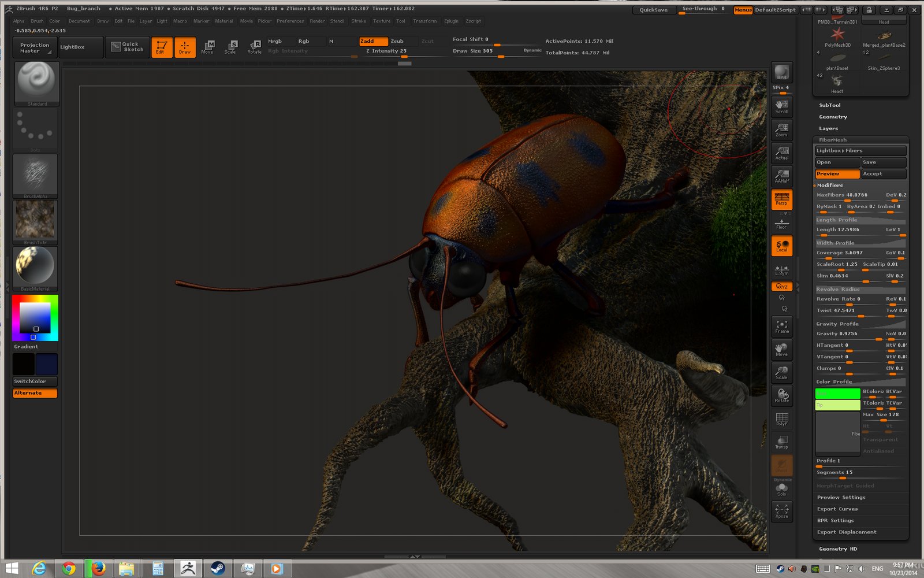This screenshot has width=924, height=578.
Task: Toggle the Zadd sculpt mode
Action: 373,41
